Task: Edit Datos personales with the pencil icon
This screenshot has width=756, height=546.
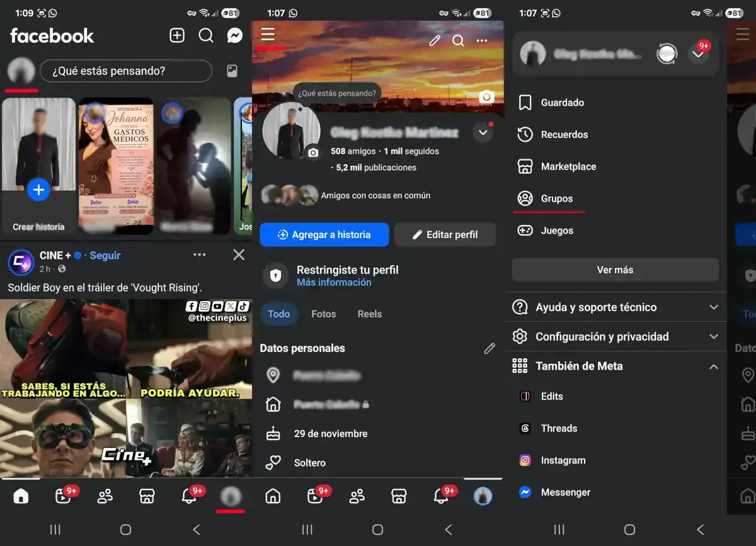Action: point(490,348)
